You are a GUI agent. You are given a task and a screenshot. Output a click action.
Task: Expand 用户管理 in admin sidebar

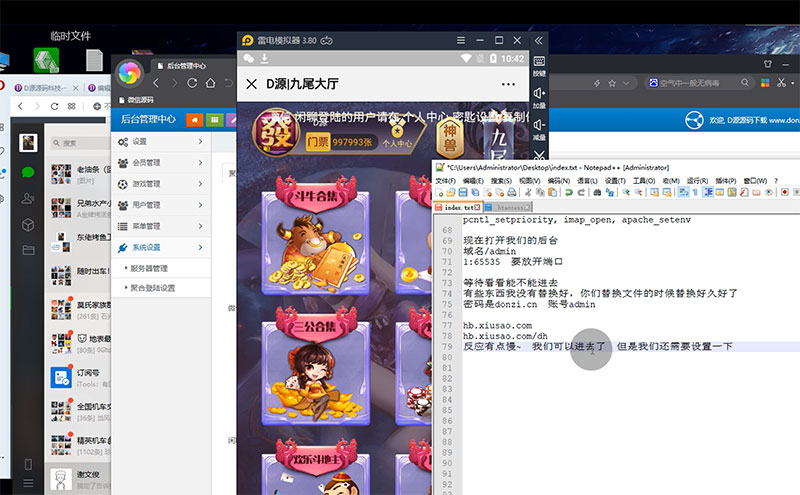[x=161, y=205]
